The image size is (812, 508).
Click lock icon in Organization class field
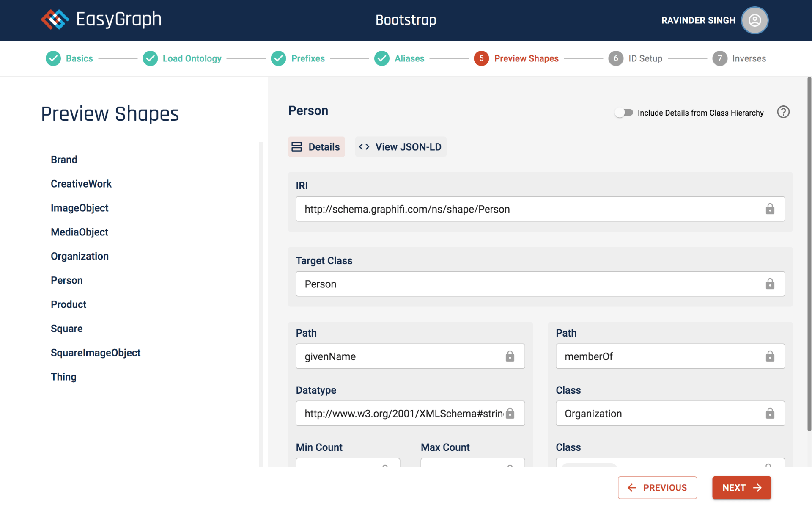[x=770, y=414]
